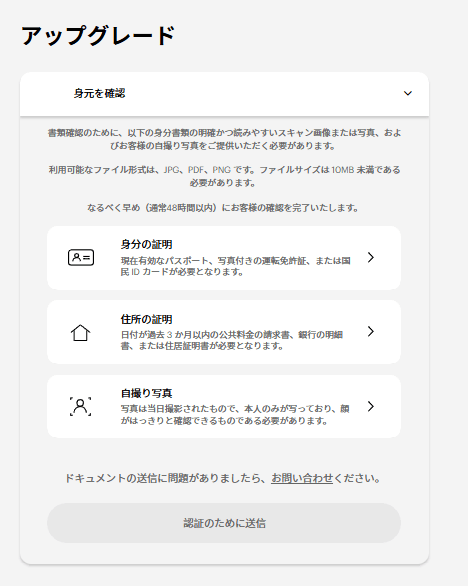Select the 住所の証明 heading

147,319
